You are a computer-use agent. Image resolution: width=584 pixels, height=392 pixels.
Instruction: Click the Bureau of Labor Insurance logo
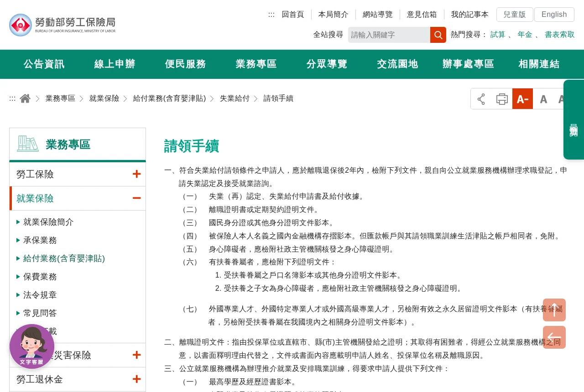(63, 25)
